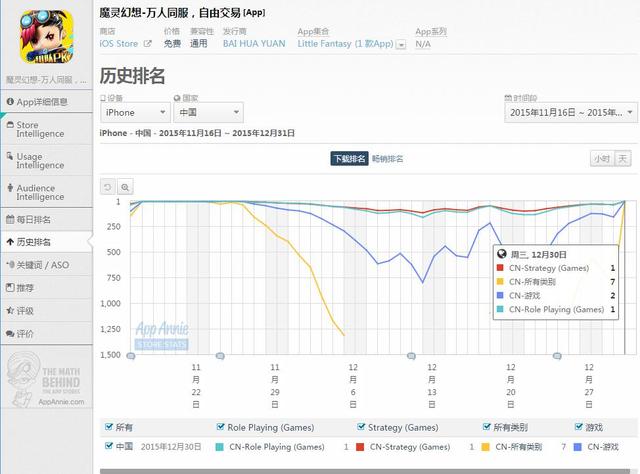This screenshot has height=474, width=640.
Task: Click the Usage Intelligence icon
Action: point(10,156)
